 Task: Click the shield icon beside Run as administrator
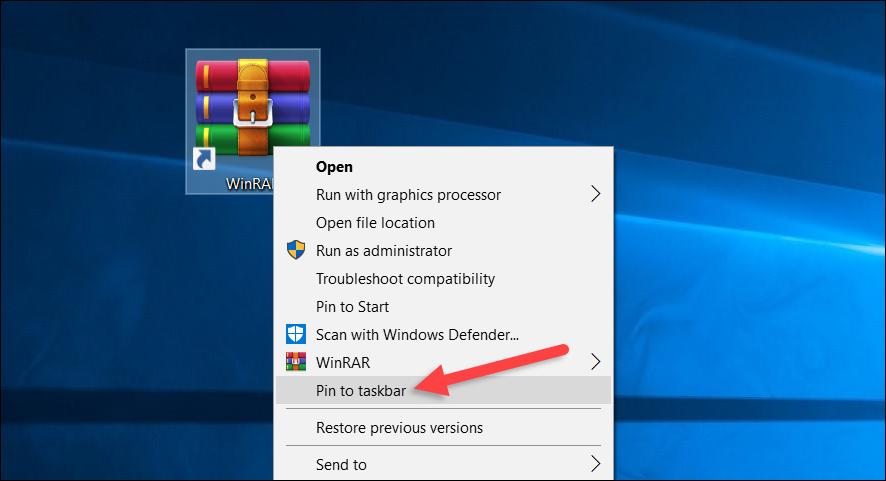(296, 250)
